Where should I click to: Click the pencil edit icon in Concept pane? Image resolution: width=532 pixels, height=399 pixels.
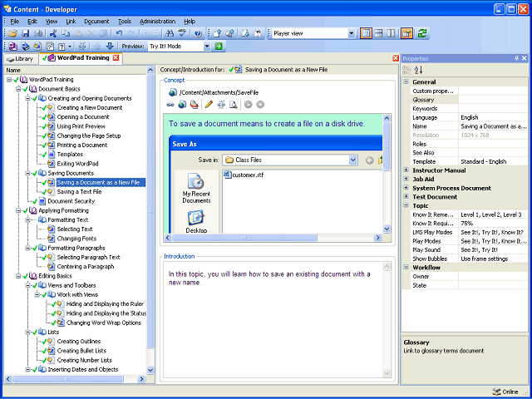point(209,105)
